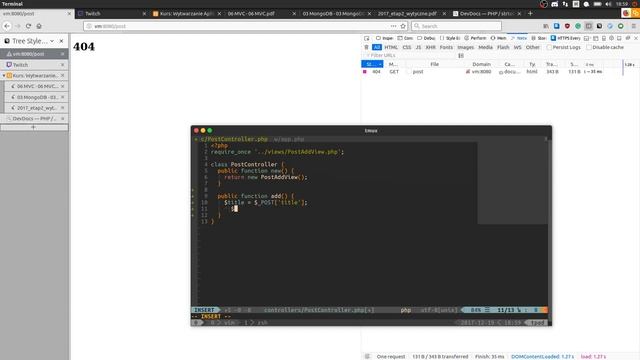Open the Style Editor DevTools tab
This screenshot has height=360, width=640.
(x=450, y=38)
